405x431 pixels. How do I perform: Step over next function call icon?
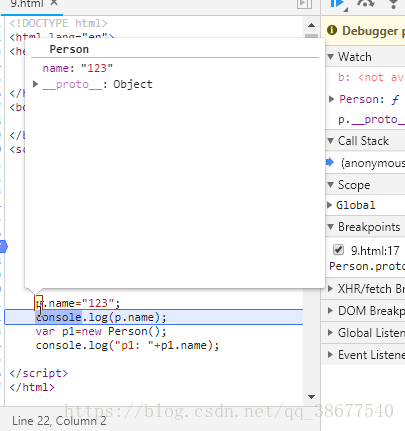365,3
